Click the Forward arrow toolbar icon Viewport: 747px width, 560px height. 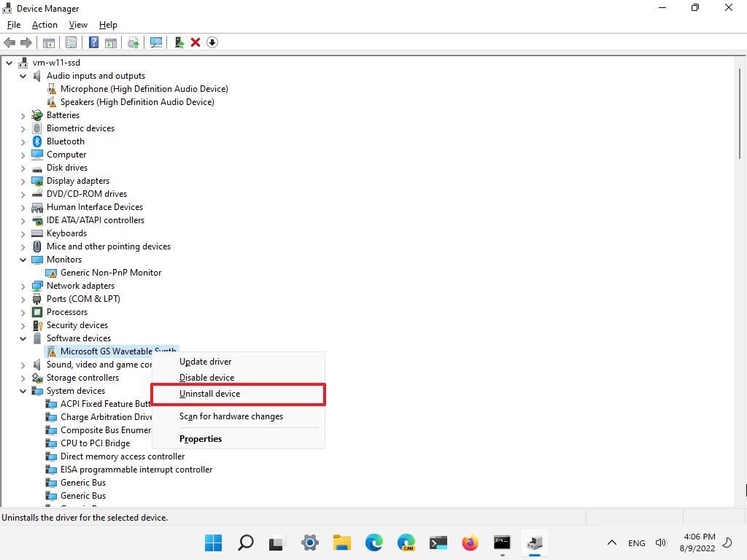(x=26, y=42)
